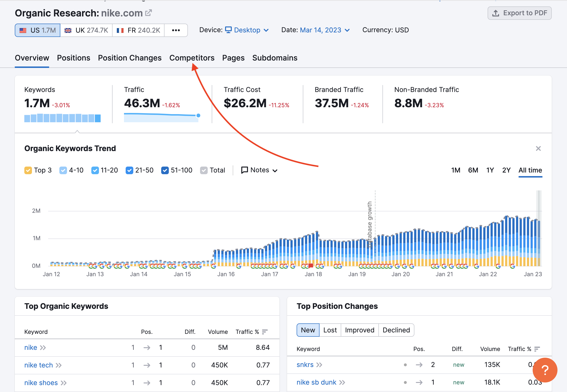Toggle the Top 3 checkbox
567x392 pixels.
tap(28, 170)
